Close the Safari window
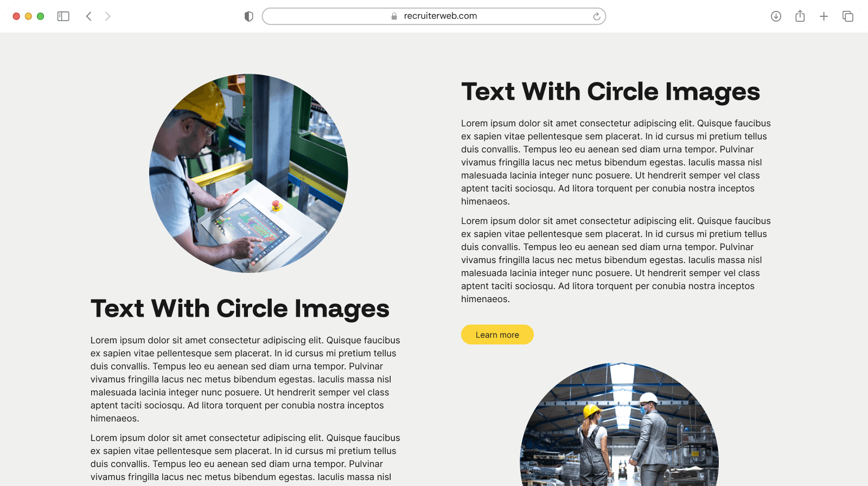868x486 pixels. pos(16,16)
